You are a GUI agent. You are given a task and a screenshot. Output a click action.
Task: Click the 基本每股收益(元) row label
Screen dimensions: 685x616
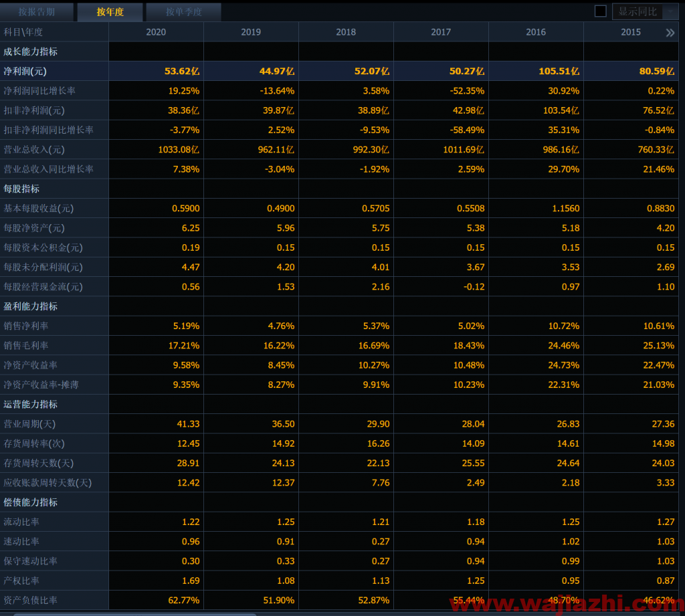tap(38, 209)
